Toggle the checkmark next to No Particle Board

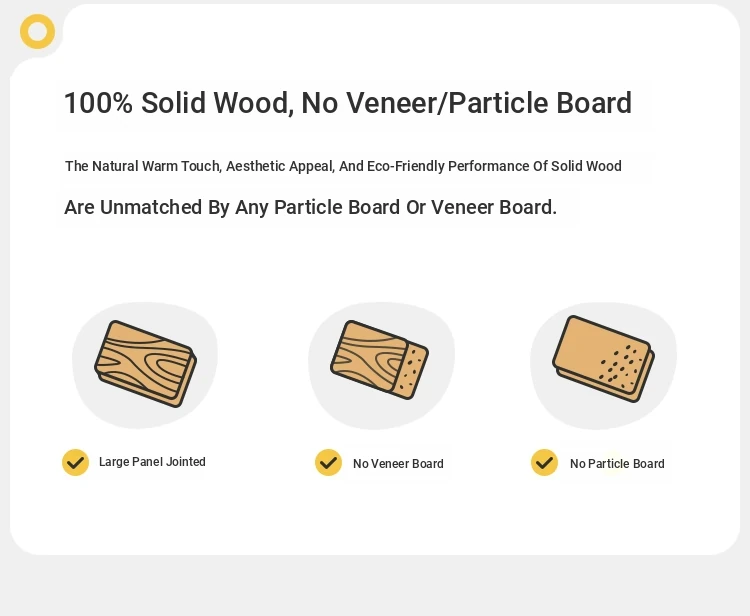(x=544, y=462)
